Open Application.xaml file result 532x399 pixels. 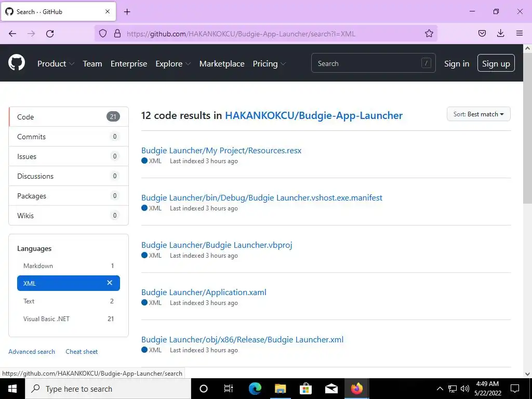(x=204, y=292)
